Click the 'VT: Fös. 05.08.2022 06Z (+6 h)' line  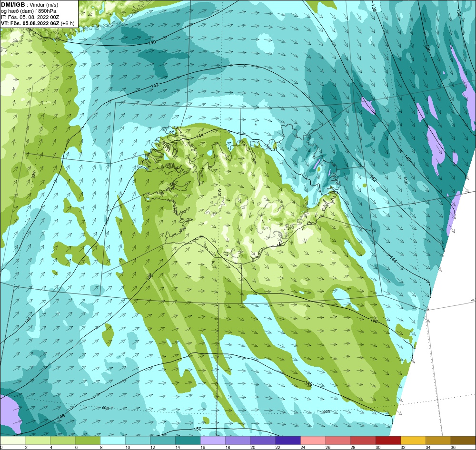pos(38,23)
